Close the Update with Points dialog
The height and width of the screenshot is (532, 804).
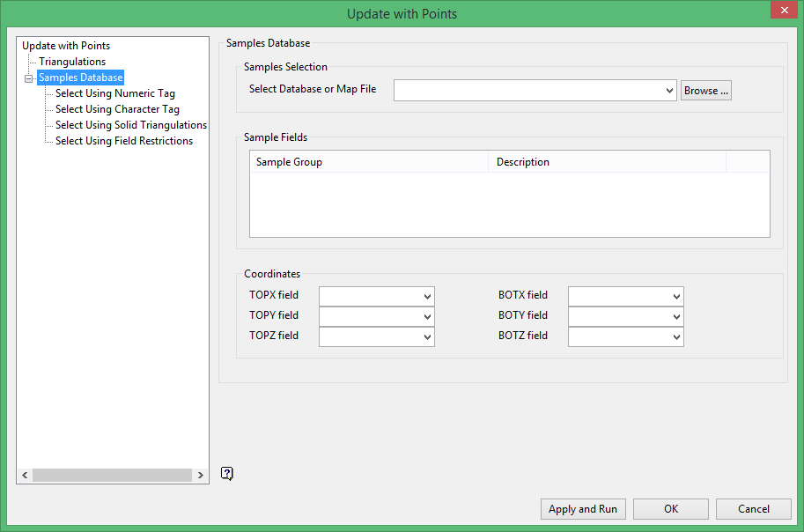782,11
